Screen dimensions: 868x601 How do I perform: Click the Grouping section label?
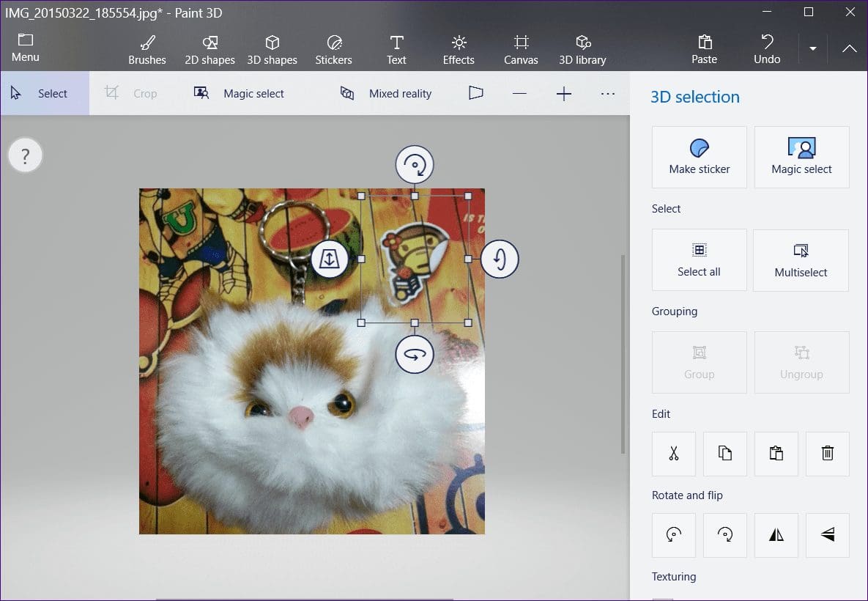[674, 311]
